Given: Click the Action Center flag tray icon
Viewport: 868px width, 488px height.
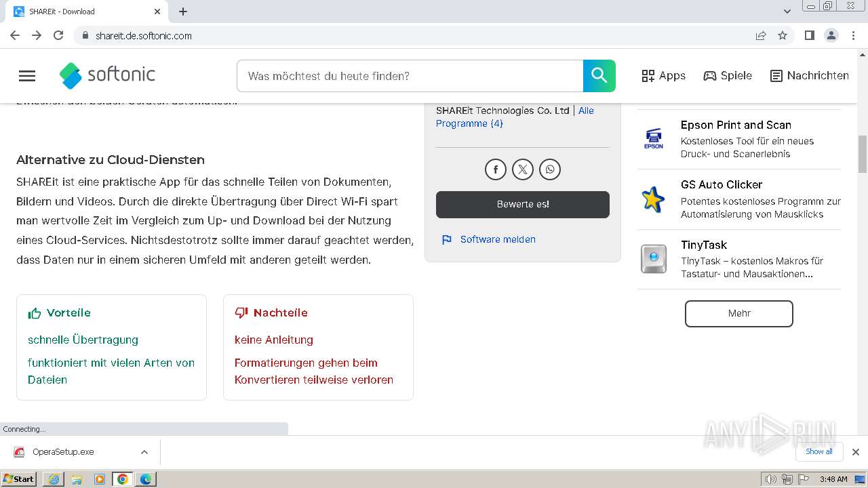Looking at the screenshot, I should coord(804,479).
